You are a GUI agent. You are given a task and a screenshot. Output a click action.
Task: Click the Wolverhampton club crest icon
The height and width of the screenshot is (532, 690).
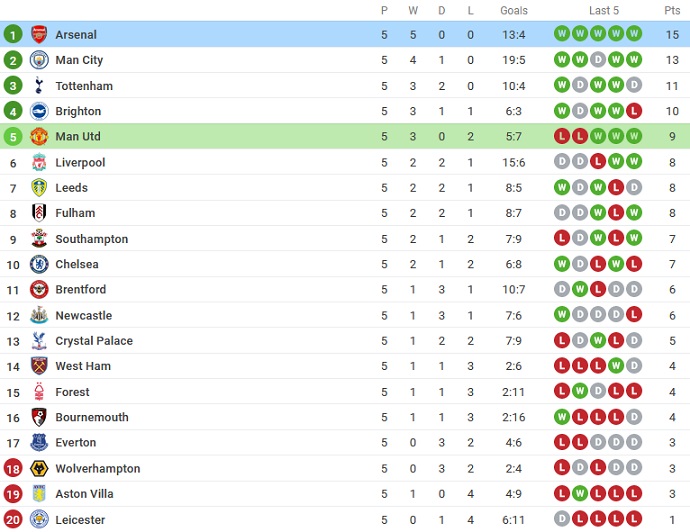39,468
